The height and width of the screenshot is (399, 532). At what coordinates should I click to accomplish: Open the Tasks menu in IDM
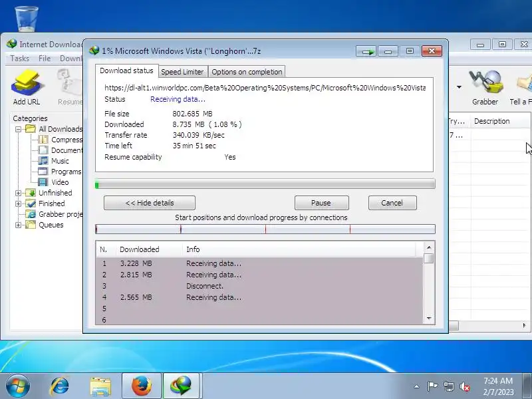pyautogui.click(x=20, y=59)
